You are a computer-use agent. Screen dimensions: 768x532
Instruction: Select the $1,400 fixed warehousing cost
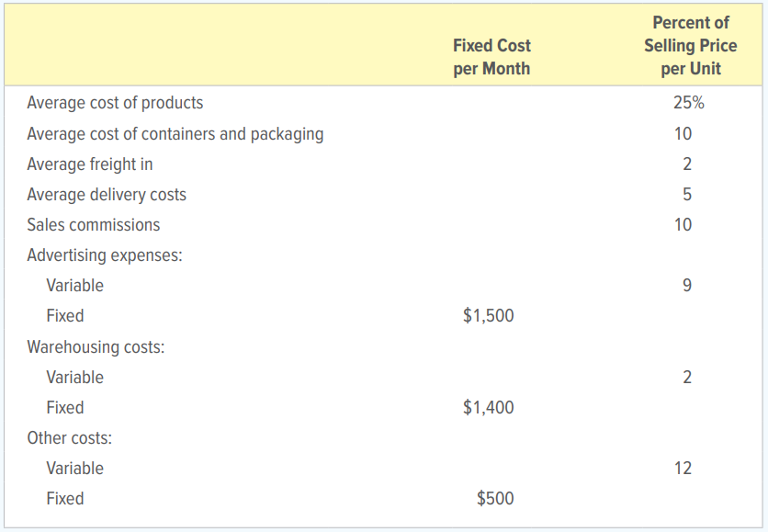click(x=489, y=408)
